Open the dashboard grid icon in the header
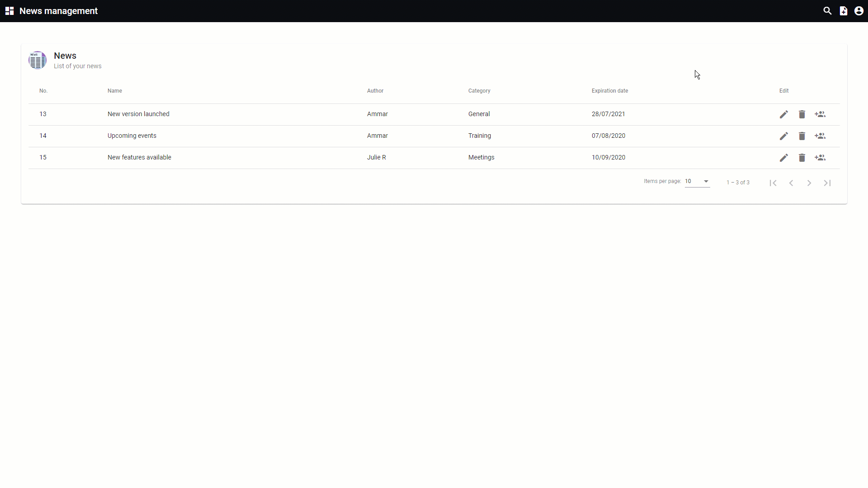This screenshot has height=488, width=868. [x=9, y=11]
